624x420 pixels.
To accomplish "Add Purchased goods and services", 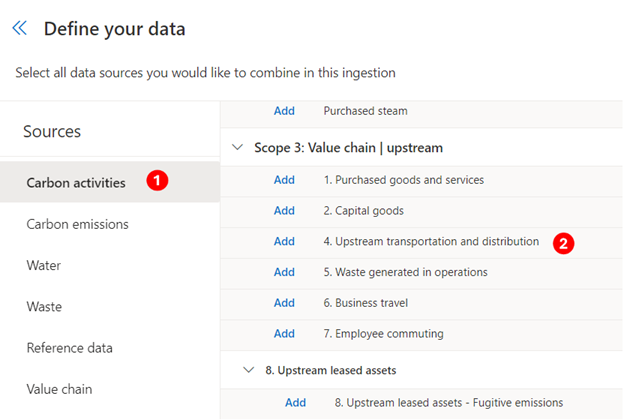I will click(x=284, y=180).
